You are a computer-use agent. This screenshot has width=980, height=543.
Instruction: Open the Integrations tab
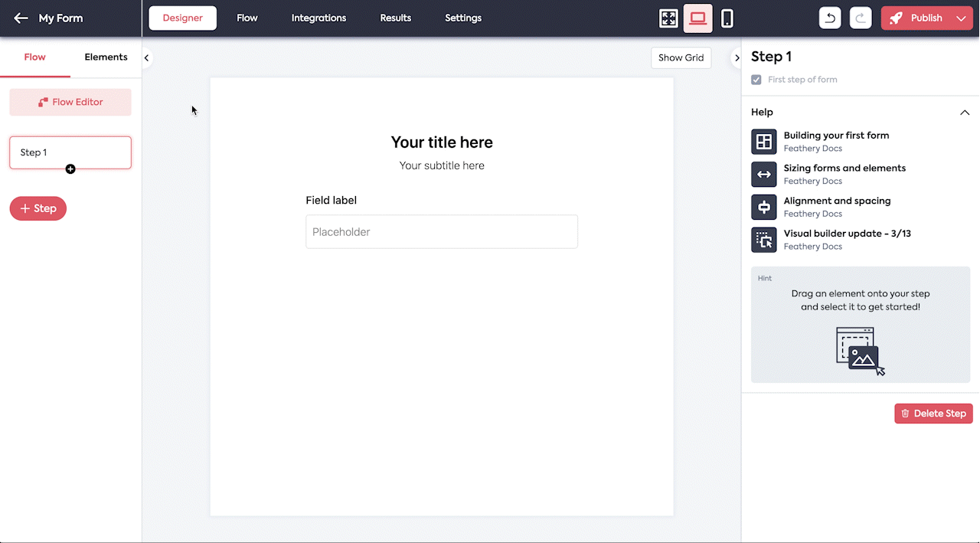(x=318, y=18)
